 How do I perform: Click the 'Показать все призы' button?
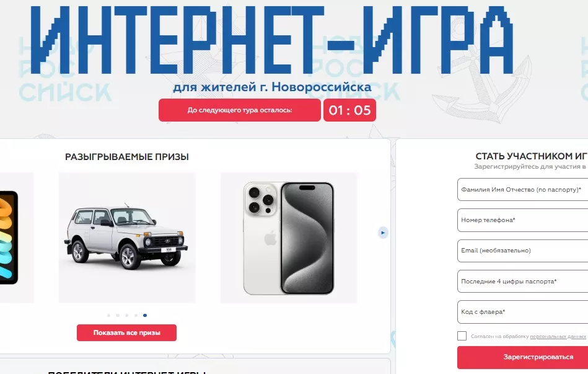(127, 332)
